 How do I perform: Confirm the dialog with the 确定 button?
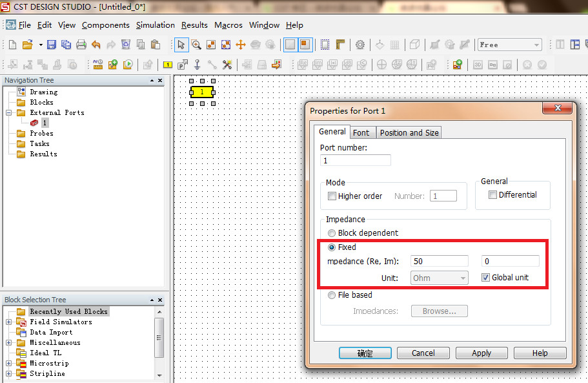pyautogui.click(x=365, y=353)
